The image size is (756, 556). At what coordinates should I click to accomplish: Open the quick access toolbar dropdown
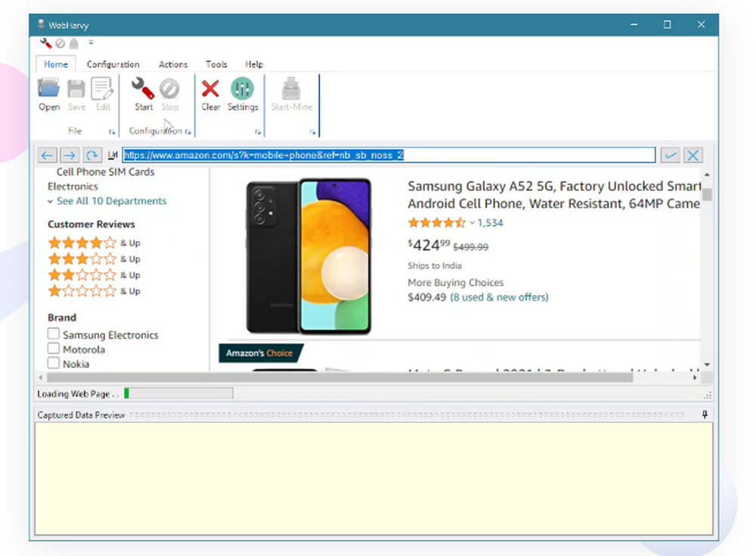(90, 43)
